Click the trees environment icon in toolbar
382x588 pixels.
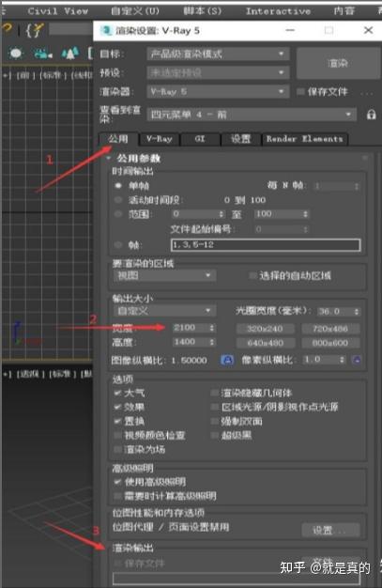click(x=70, y=54)
